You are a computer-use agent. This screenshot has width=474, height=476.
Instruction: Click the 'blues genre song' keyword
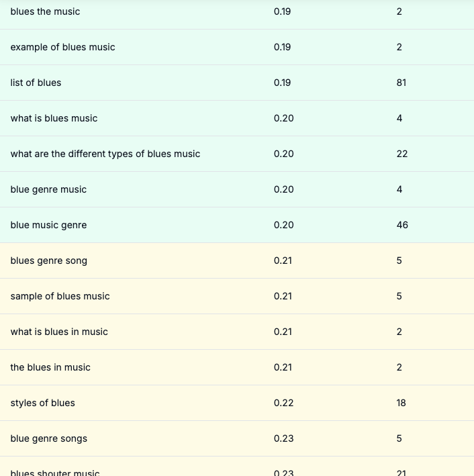(48, 260)
